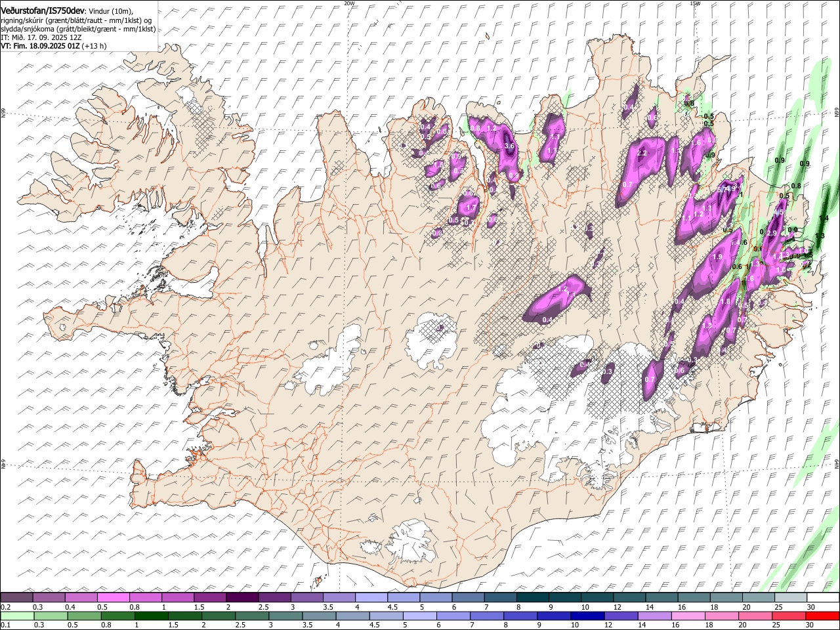Select the light pink 16–18 rain legend swatch
This screenshot has width=840, height=630.
688,616
